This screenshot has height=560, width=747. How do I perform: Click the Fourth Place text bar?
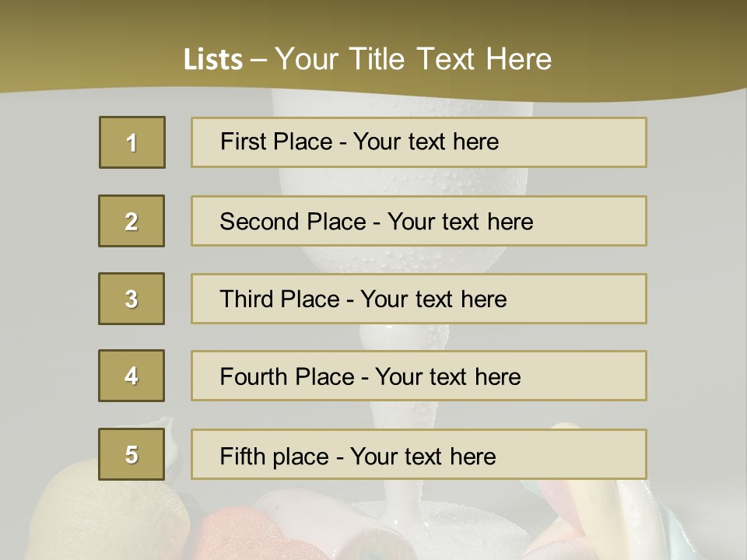tap(419, 376)
